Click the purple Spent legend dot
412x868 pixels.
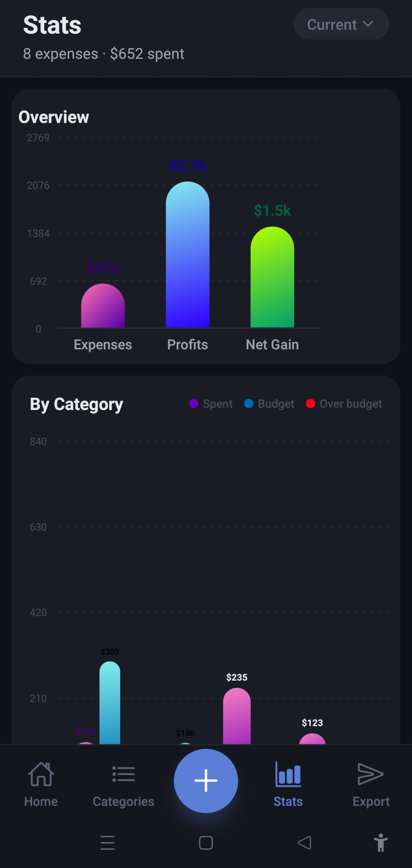pyautogui.click(x=194, y=403)
